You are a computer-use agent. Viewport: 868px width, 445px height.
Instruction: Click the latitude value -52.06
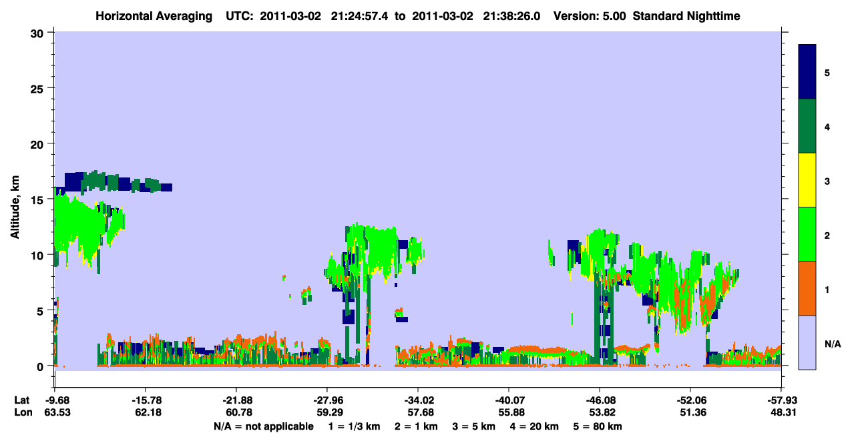690,400
